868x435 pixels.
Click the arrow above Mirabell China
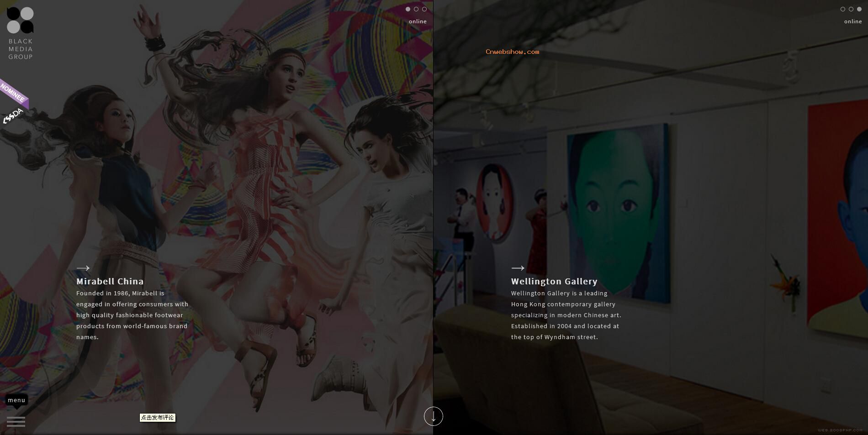[x=83, y=268]
